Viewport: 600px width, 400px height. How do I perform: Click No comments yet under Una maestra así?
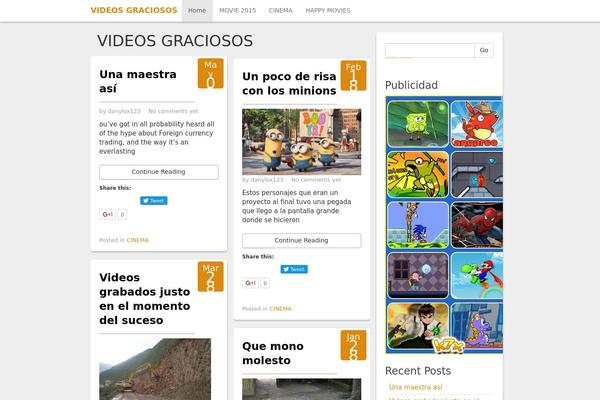(173, 111)
